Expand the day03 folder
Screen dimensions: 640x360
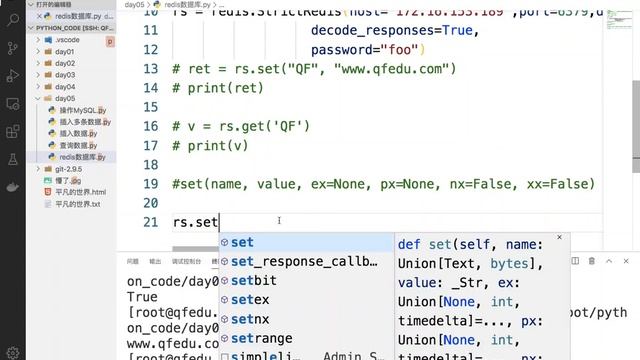click(38, 75)
